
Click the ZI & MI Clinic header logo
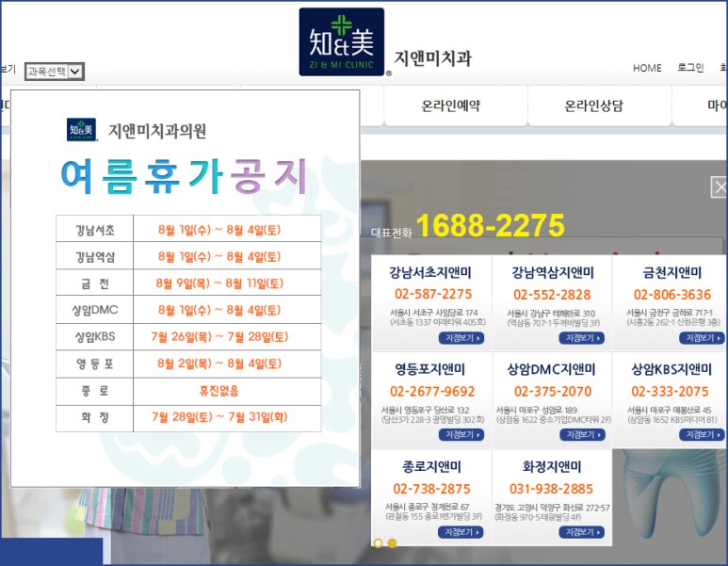(x=342, y=41)
